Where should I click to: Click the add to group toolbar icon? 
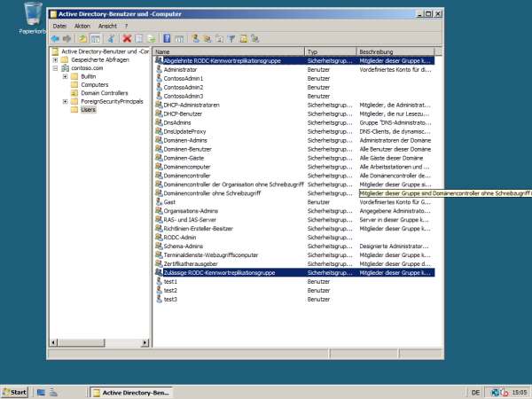[255, 39]
